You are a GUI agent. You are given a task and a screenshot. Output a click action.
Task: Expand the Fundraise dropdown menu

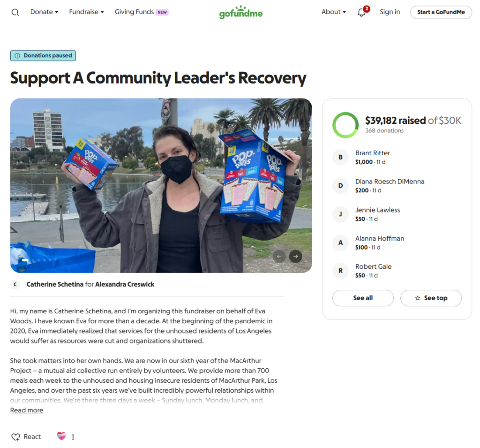(86, 12)
